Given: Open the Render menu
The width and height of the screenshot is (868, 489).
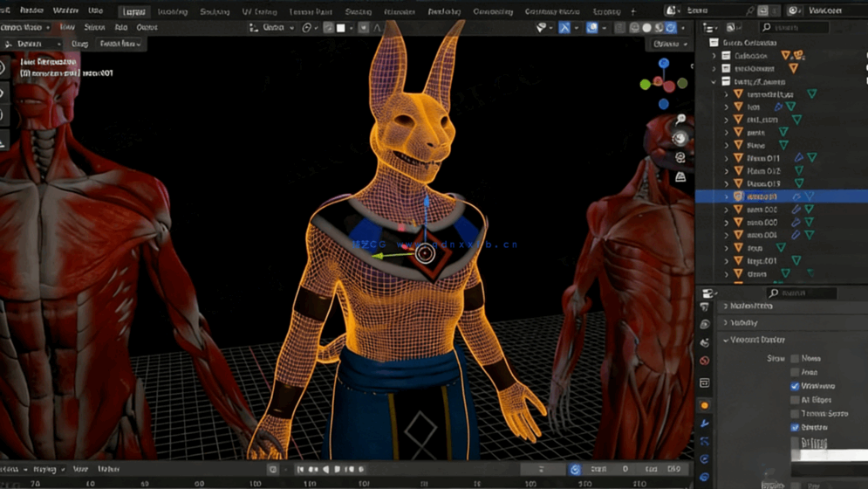Looking at the screenshot, I should (x=31, y=10).
